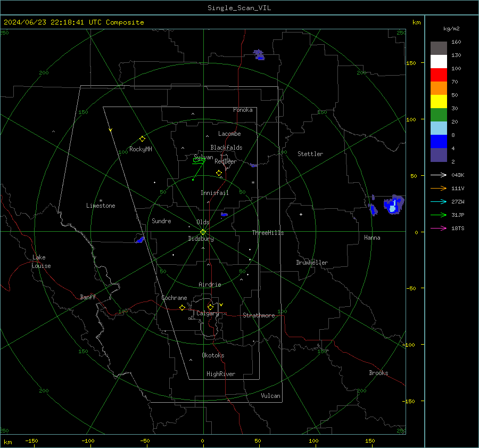Click the Single_Scan_VIL title

[x=239, y=8]
